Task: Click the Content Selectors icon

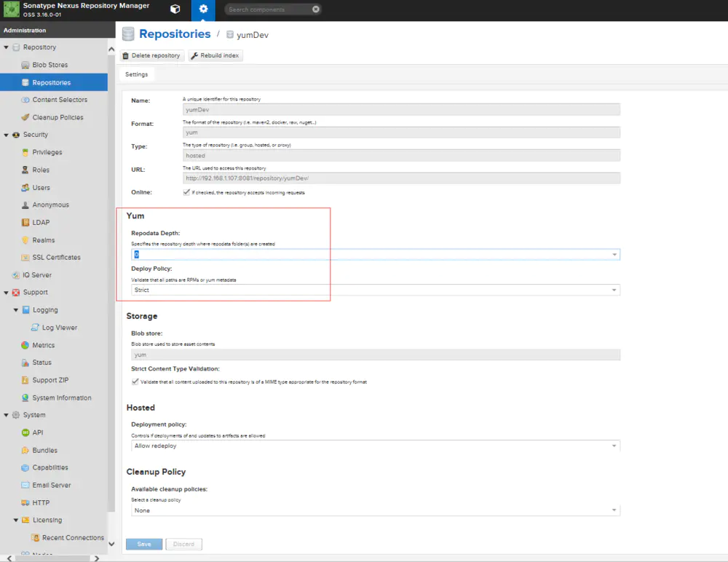Action: (25, 100)
